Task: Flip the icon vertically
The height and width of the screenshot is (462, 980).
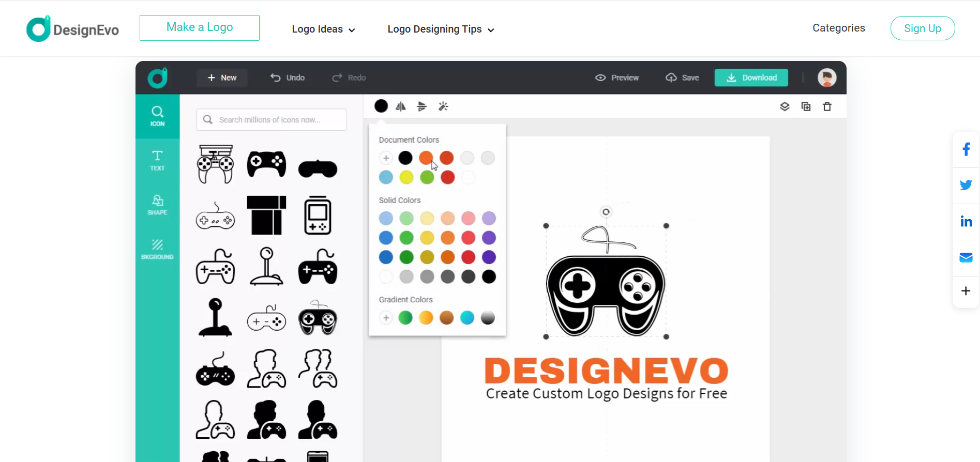Action: 422,106
